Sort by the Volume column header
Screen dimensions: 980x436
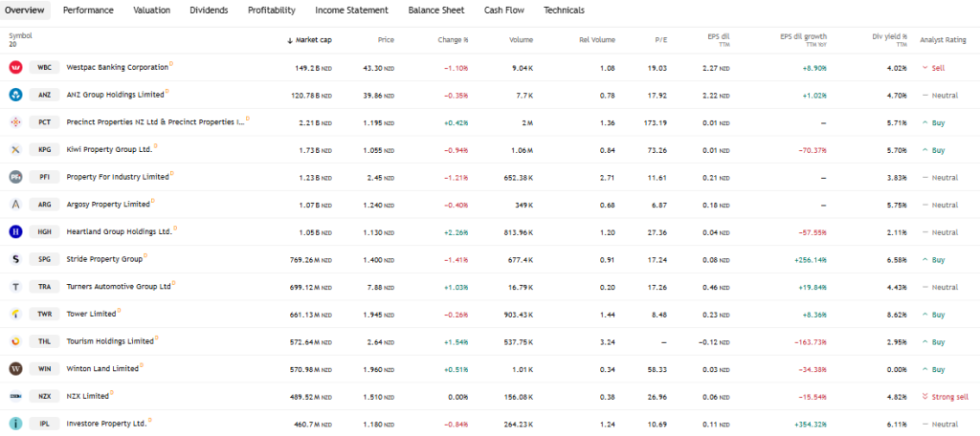pyautogui.click(x=521, y=40)
